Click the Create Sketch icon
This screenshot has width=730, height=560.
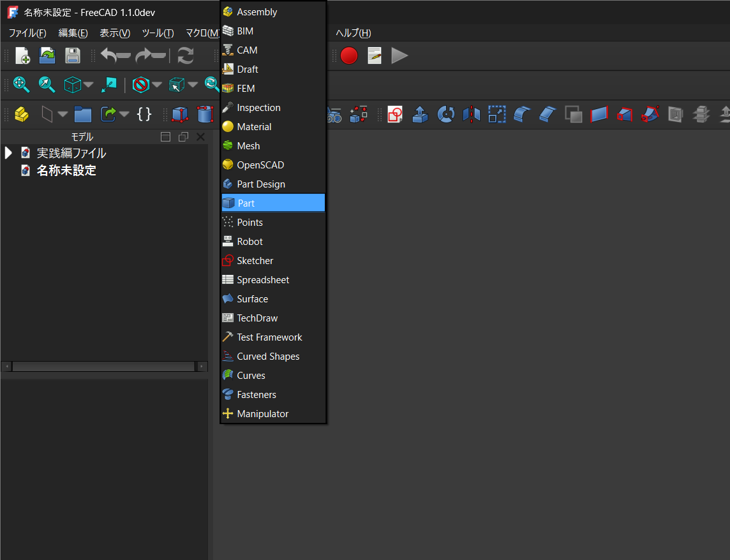coord(395,114)
